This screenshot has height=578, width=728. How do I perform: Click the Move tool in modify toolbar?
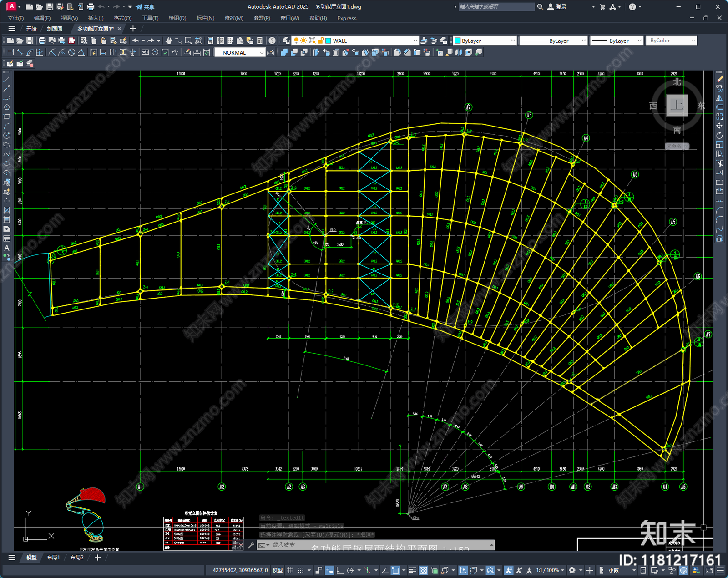[719, 126]
